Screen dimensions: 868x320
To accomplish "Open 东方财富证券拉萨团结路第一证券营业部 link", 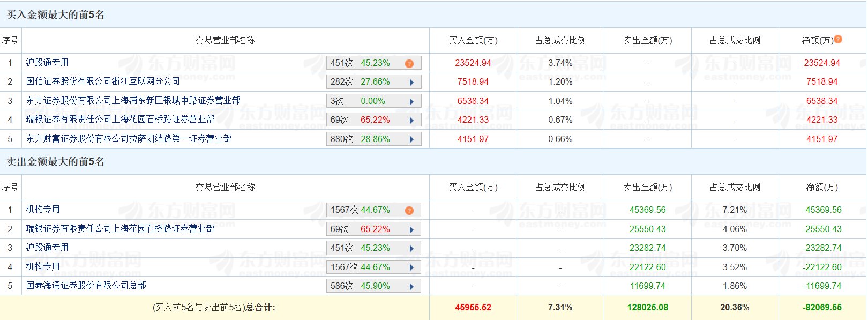I will 129,139.
